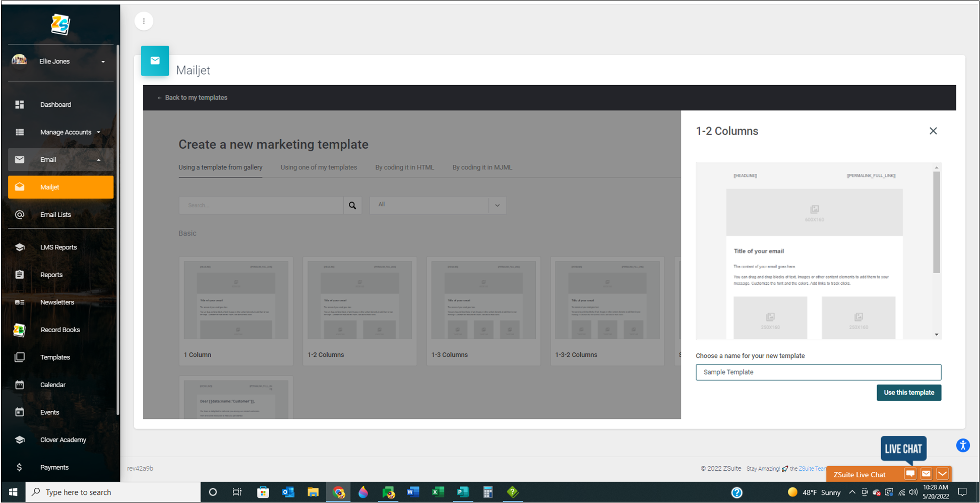
Task: Click Use this template button
Action: tap(908, 393)
